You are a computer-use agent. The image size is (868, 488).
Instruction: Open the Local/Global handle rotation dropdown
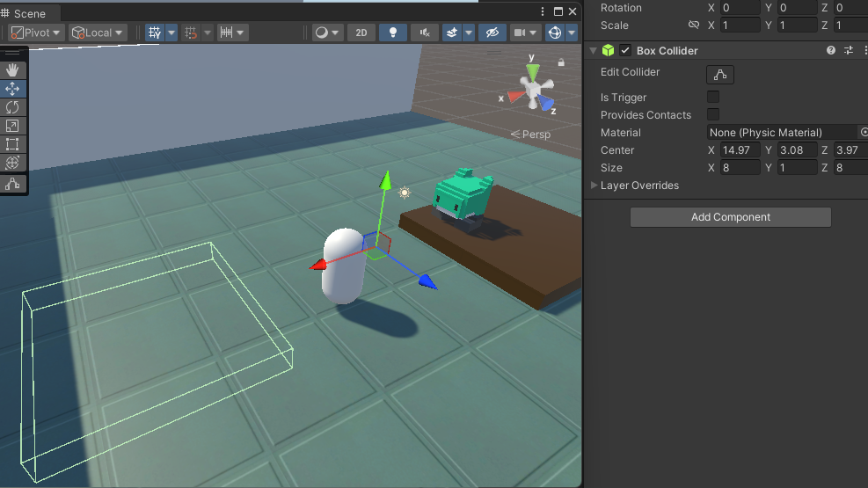[98, 33]
